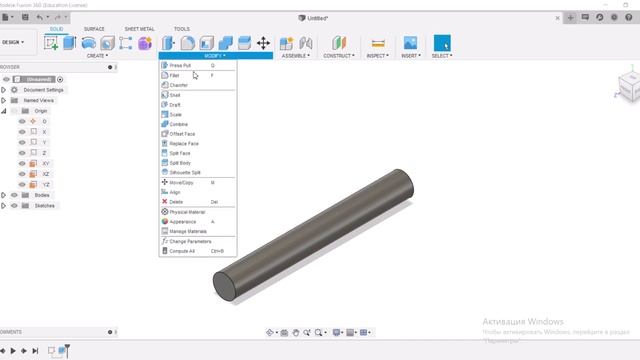Select the cylinder body in the viewport
The image size is (640, 360).
pyautogui.click(x=314, y=235)
